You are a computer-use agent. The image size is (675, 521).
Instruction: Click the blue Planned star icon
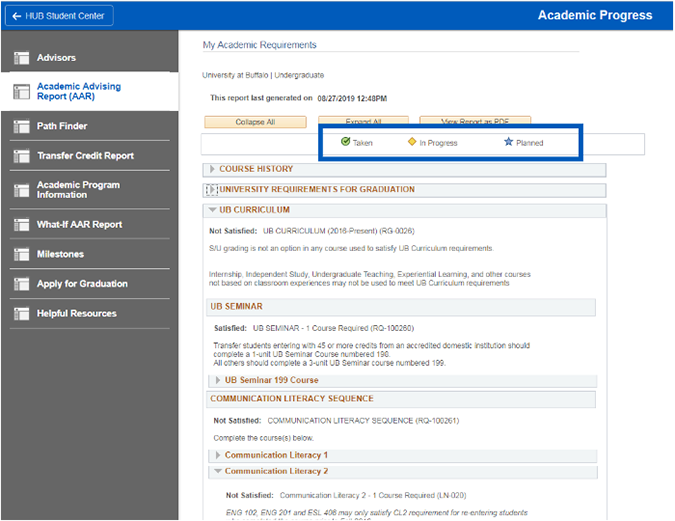tap(508, 142)
